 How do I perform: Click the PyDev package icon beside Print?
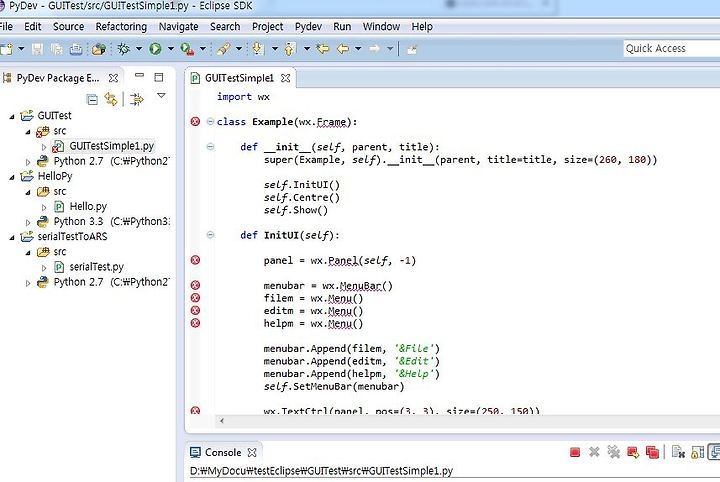click(99, 49)
